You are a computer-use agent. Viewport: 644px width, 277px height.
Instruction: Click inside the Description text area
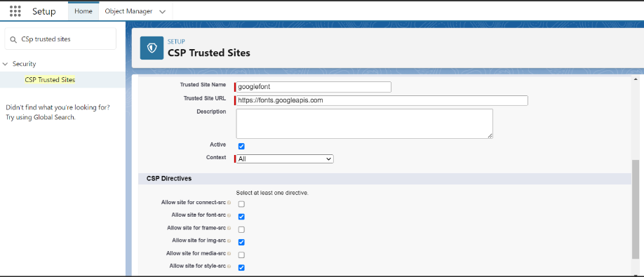(x=364, y=123)
